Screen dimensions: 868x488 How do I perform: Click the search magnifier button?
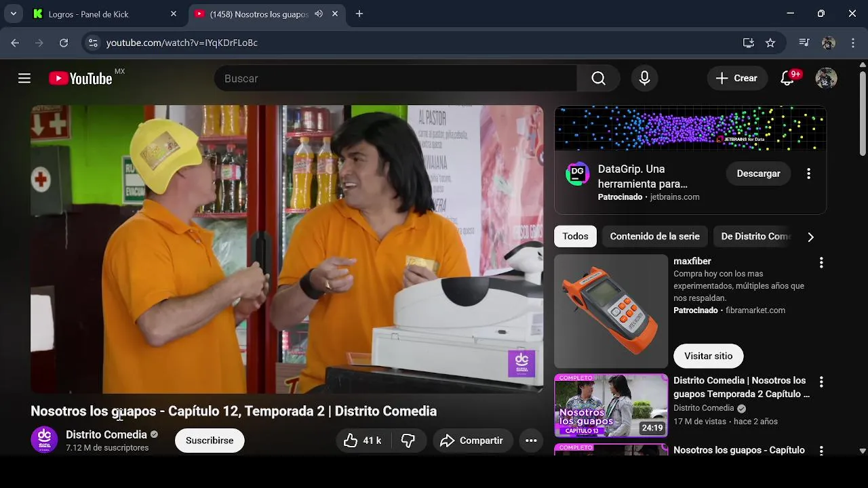point(598,79)
